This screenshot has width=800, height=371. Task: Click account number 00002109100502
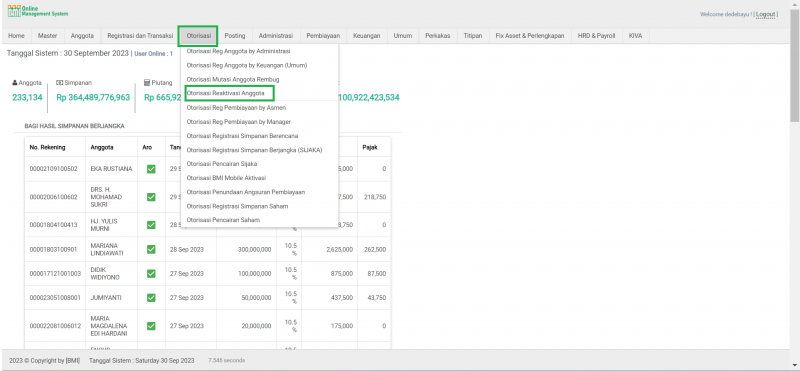(x=54, y=169)
